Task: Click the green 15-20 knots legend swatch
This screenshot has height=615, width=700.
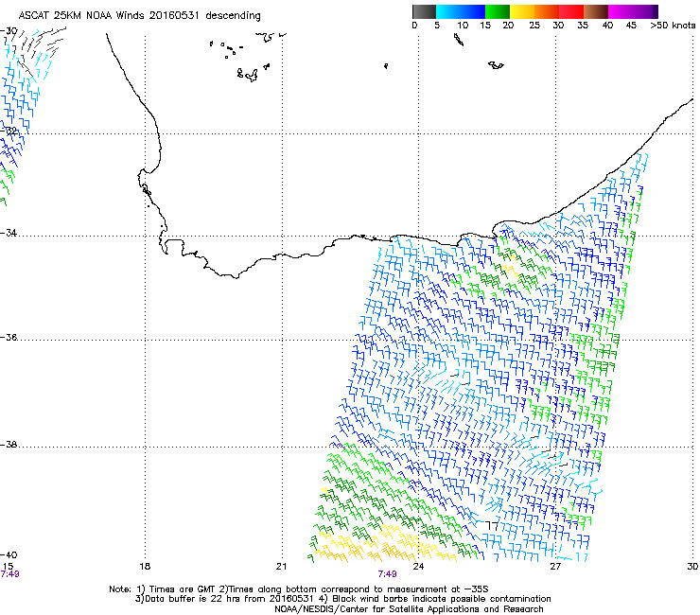Action: pyautogui.click(x=498, y=11)
